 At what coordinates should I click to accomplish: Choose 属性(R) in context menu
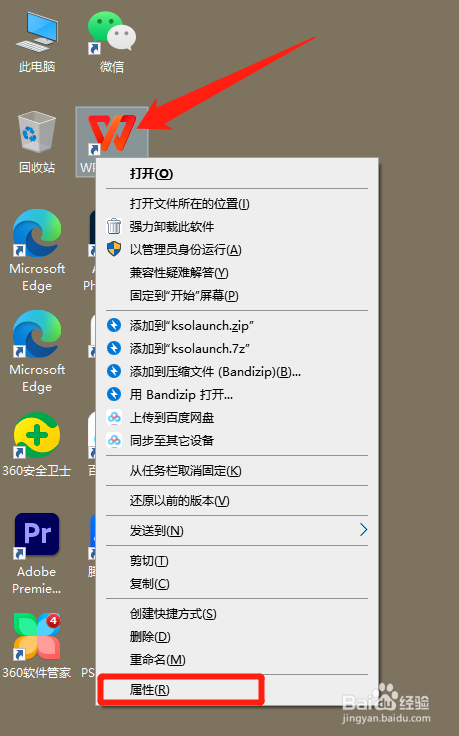[237, 690]
